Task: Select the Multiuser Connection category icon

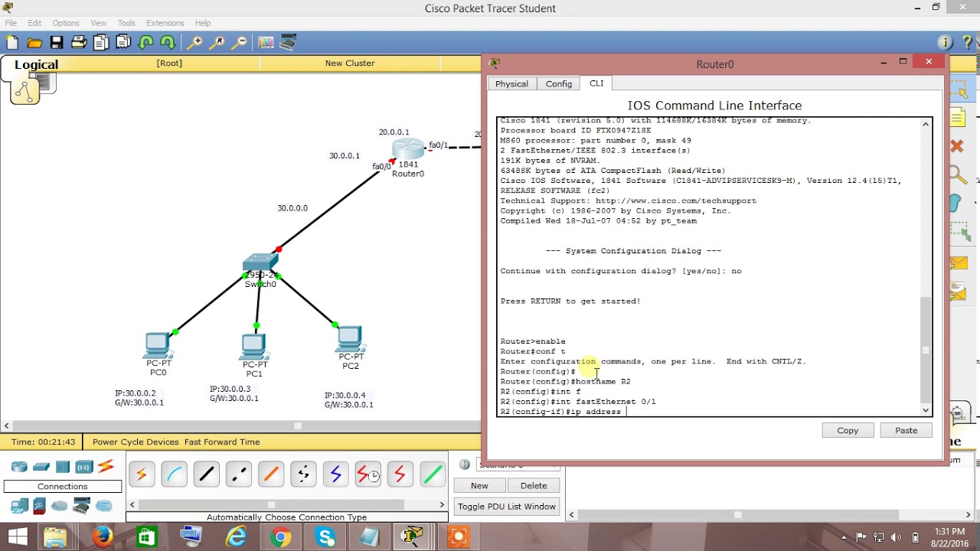Action: (103, 506)
